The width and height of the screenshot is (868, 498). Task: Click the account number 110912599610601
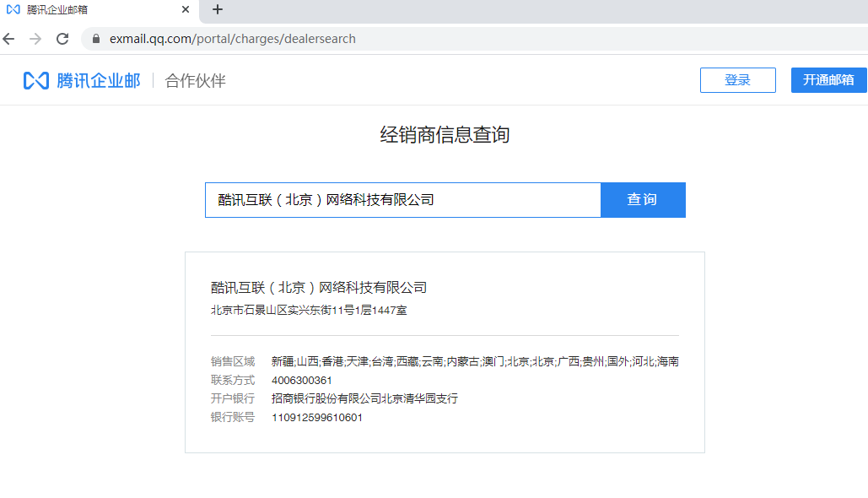point(317,418)
